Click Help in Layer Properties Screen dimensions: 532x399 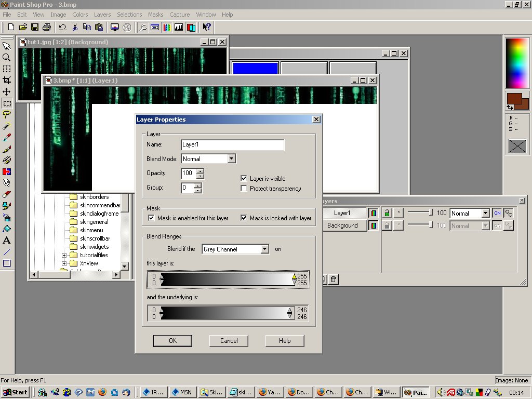coord(285,341)
